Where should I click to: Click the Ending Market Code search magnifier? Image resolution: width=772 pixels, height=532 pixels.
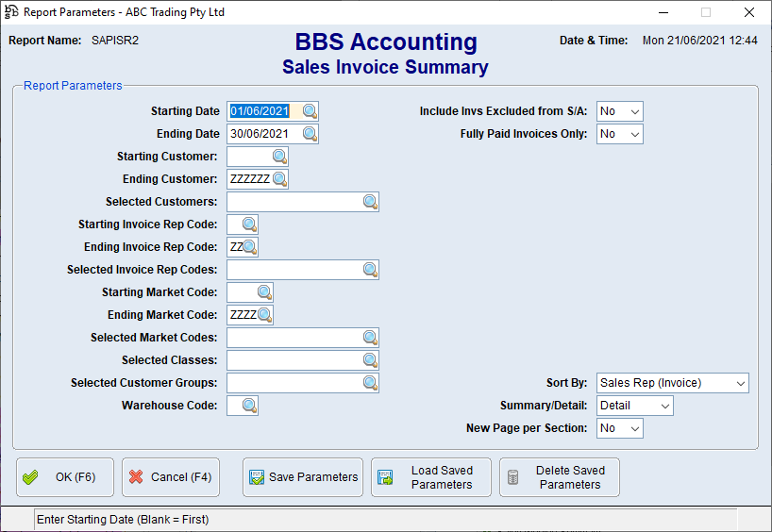264,315
